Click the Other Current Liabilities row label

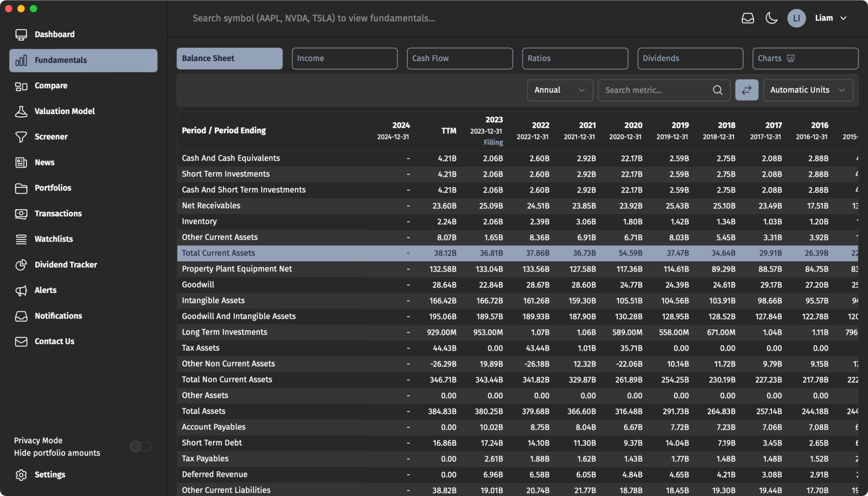pyautogui.click(x=226, y=490)
